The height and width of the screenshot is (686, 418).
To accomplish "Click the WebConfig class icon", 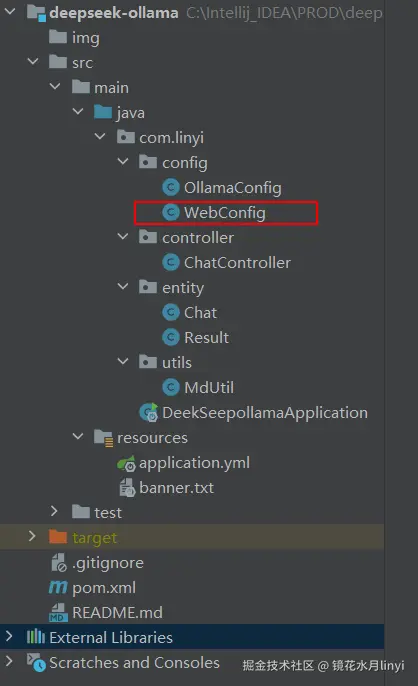I will [171, 213].
